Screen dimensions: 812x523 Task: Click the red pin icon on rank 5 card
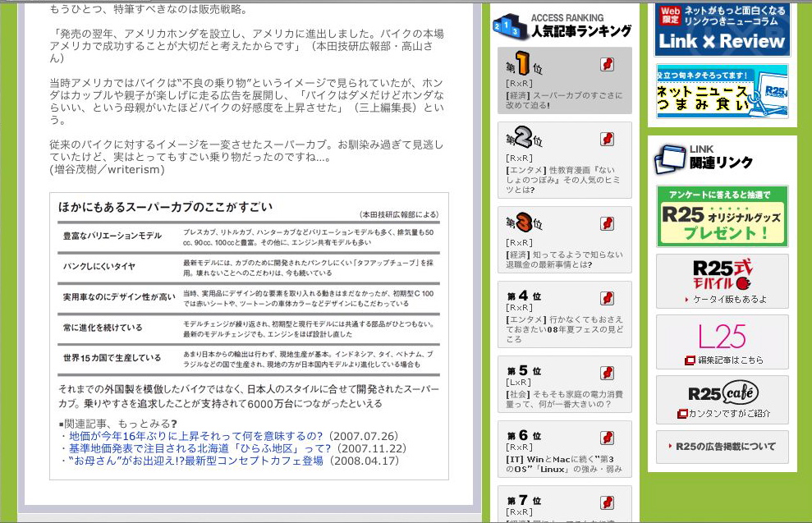(x=607, y=373)
